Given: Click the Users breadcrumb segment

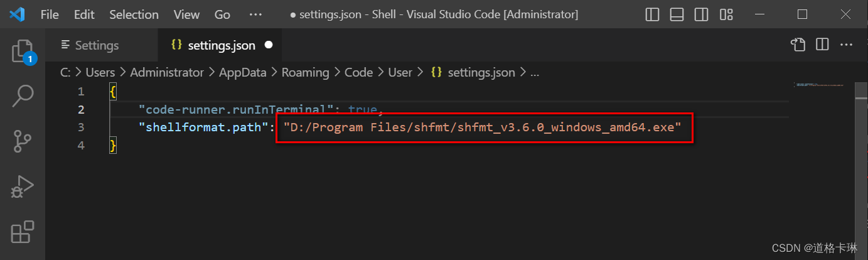Looking at the screenshot, I should coord(100,72).
